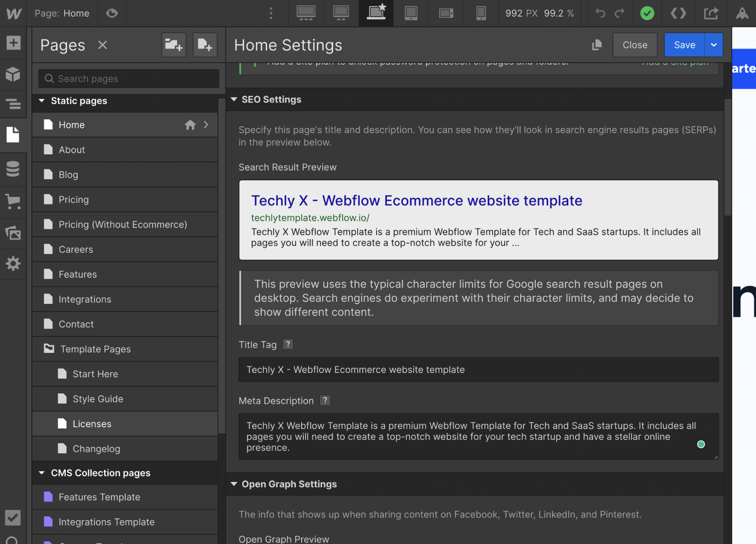Viewport: 756px width, 544px height.
Task: Create a new folder in Pages
Action: (x=174, y=45)
